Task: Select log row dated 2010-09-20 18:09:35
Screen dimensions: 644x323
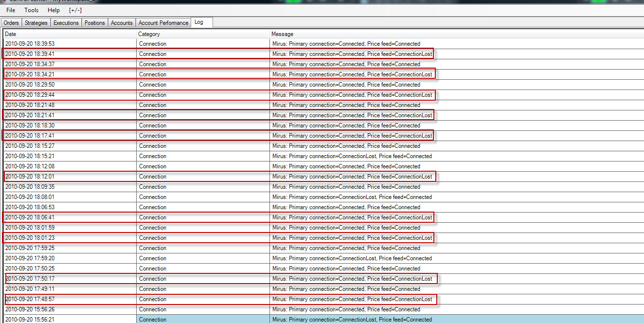Action: [x=323, y=187]
